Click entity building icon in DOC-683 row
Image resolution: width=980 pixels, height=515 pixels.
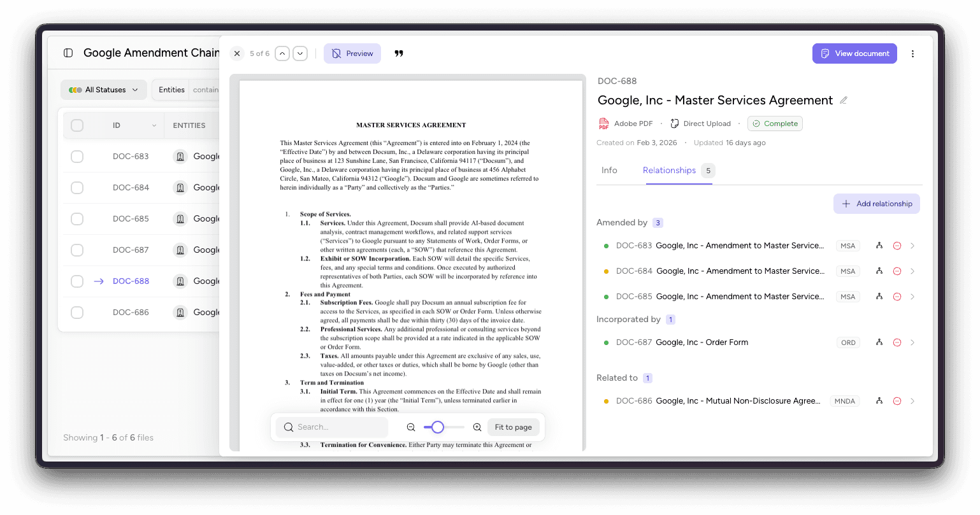point(180,157)
